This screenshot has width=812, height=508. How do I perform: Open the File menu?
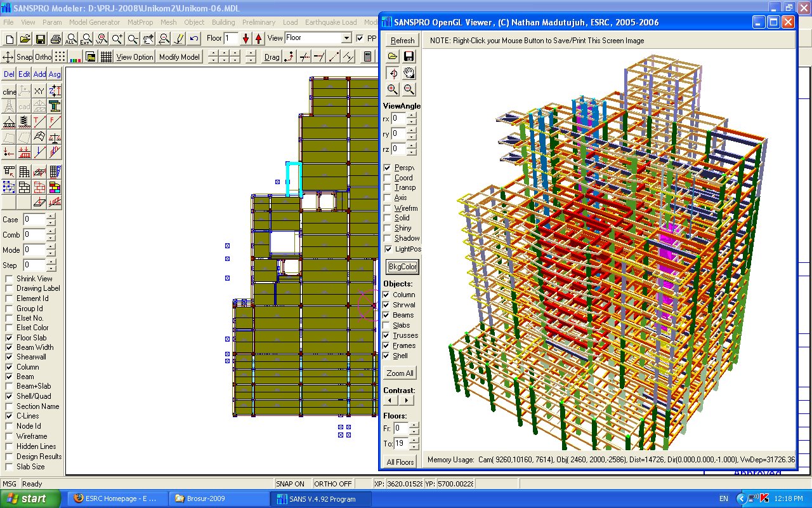click(x=8, y=22)
